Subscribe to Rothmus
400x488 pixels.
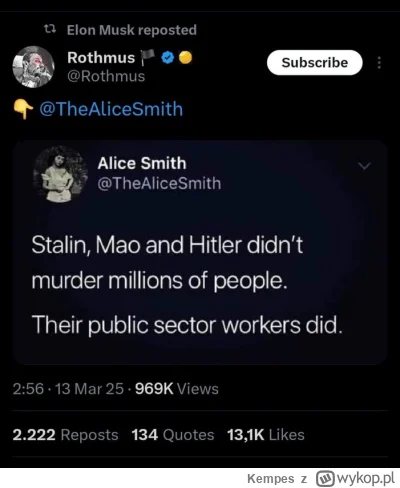(x=314, y=62)
